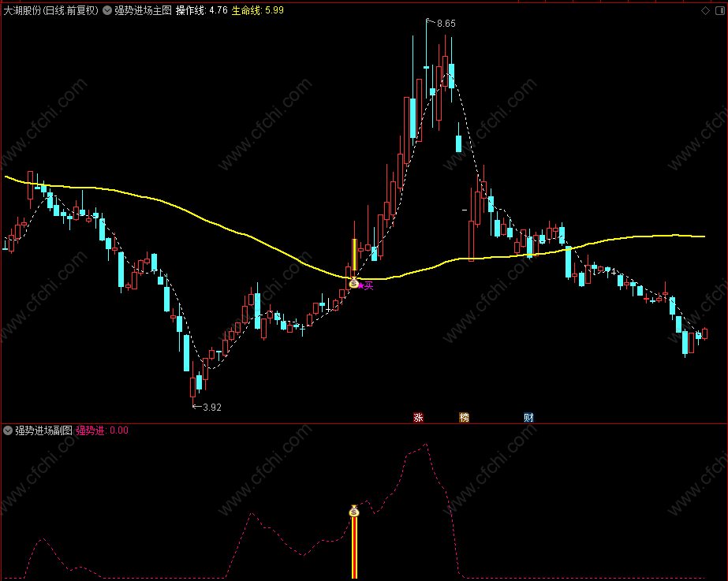Click the magenta 买 star label
This screenshot has height=581, width=728.
pos(366,286)
